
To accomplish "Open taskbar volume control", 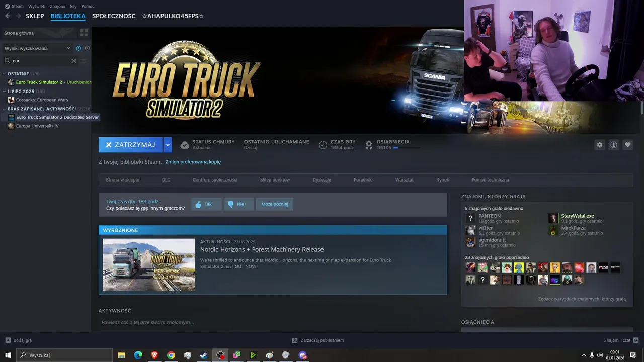I will point(600,355).
